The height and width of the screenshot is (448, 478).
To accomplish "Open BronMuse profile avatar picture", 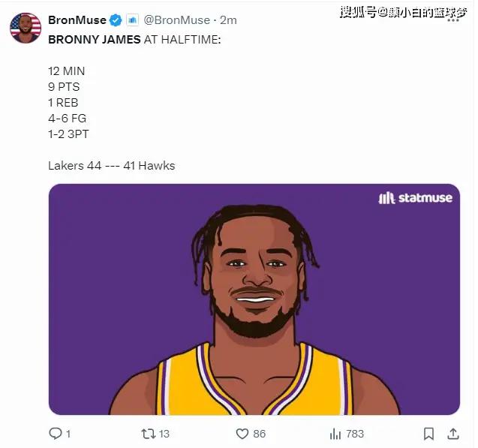I will point(25,28).
